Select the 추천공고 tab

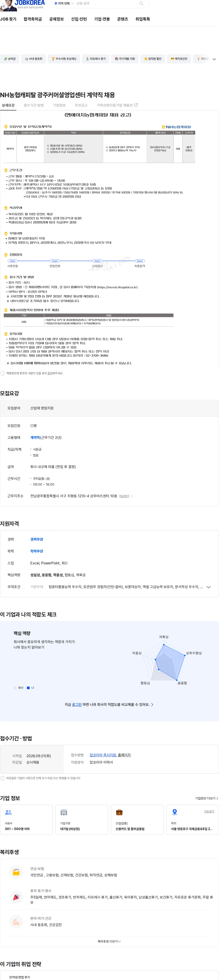[x=81, y=105]
